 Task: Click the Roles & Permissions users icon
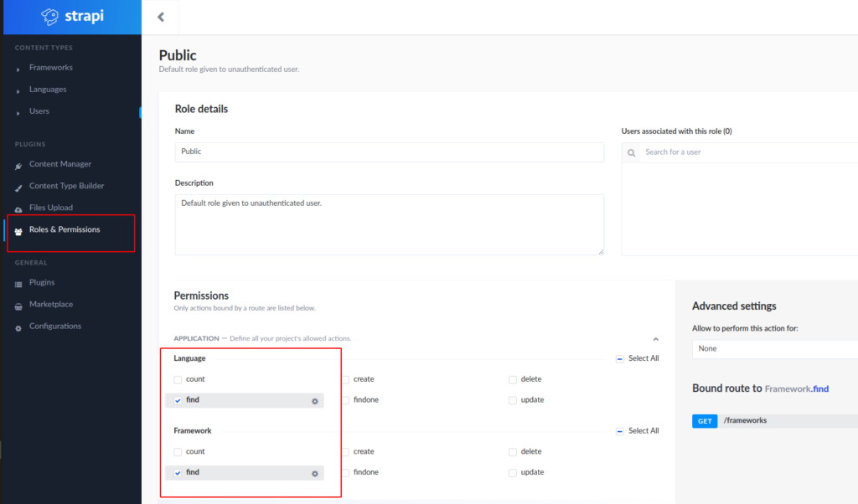[18, 232]
